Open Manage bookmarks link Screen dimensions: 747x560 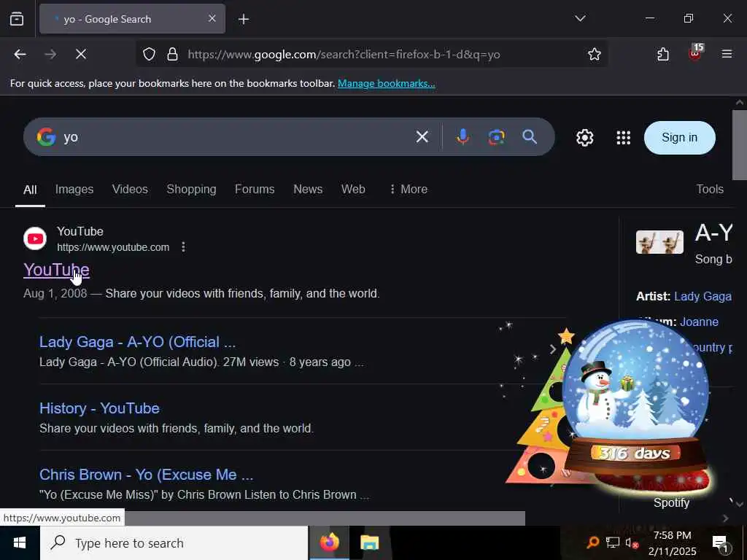[387, 83]
